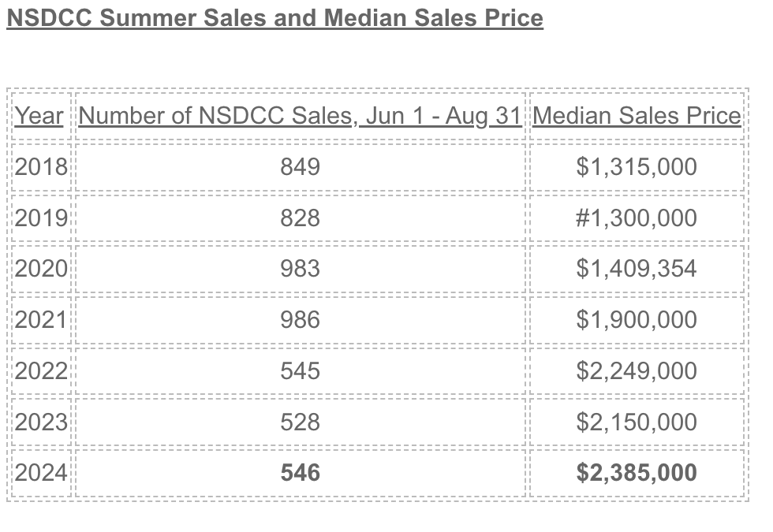Click the Number of NSDCC Sales header
This screenshot has height=532, width=773.
click(300, 116)
